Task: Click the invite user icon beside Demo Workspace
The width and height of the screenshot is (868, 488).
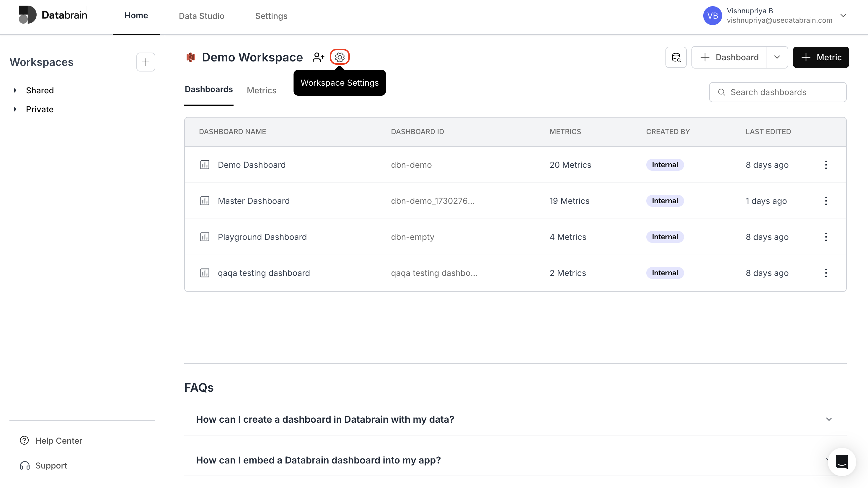Action: click(318, 57)
